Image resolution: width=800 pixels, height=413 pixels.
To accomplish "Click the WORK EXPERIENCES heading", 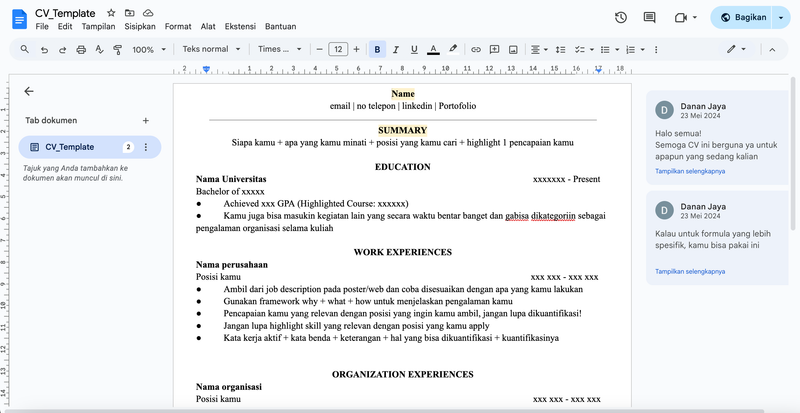I will 403,252.
